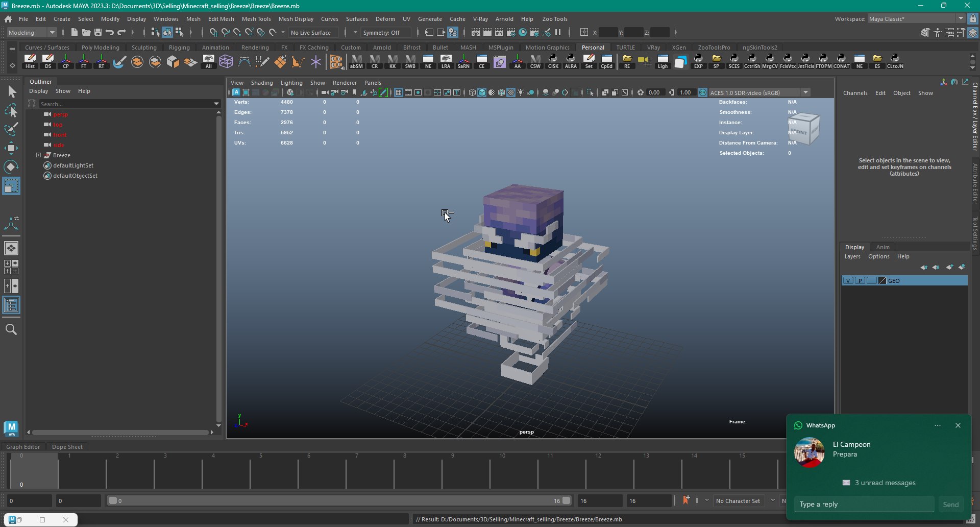Activate the Scale tool
Screen dimensions: 980x527
coord(11,186)
